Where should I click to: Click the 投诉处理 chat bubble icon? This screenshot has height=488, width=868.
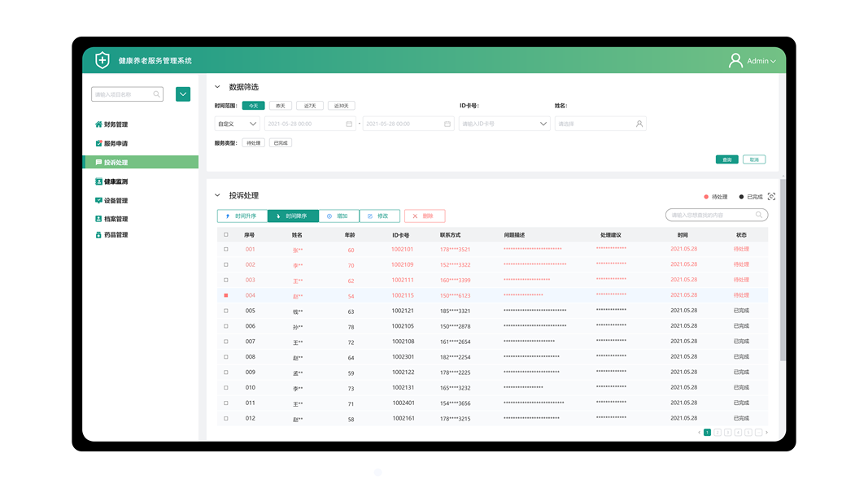(x=98, y=162)
